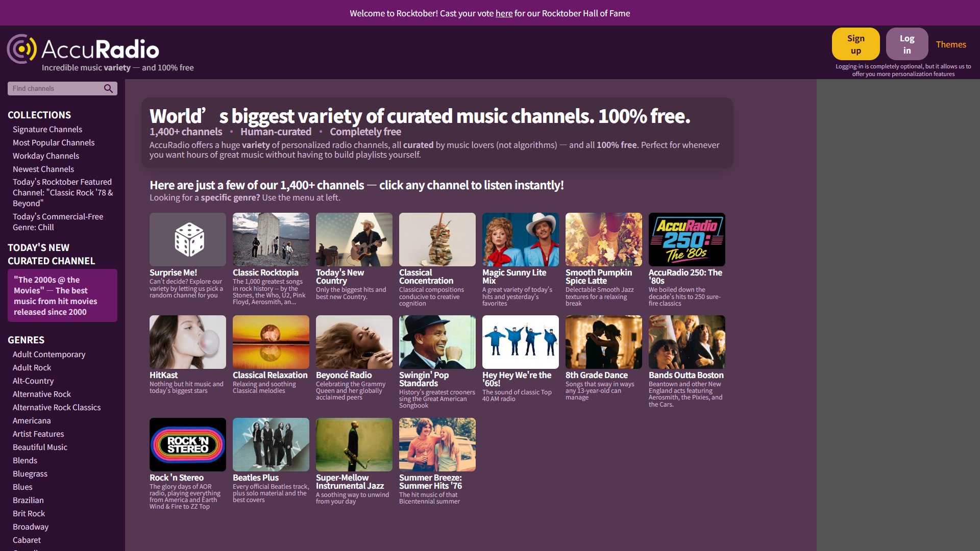Open AccuRadio 250: The '80s thumbnail
The width and height of the screenshot is (980, 551).
[687, 239]
